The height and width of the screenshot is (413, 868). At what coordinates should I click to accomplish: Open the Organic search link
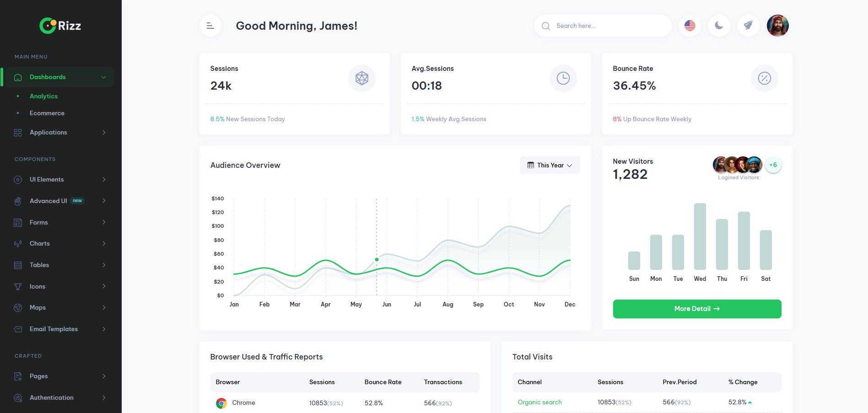(x=539, y=402)
